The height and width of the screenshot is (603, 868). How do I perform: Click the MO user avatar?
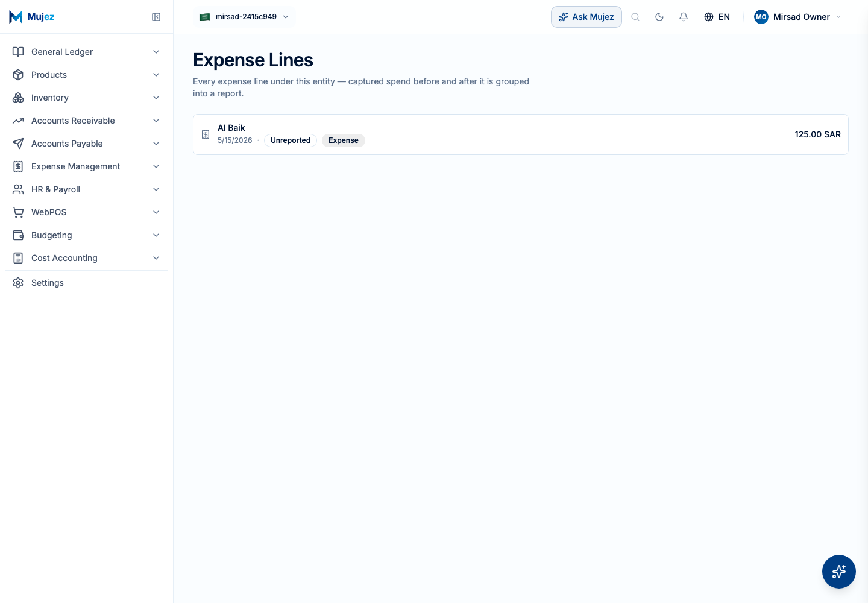coord(761,17)
